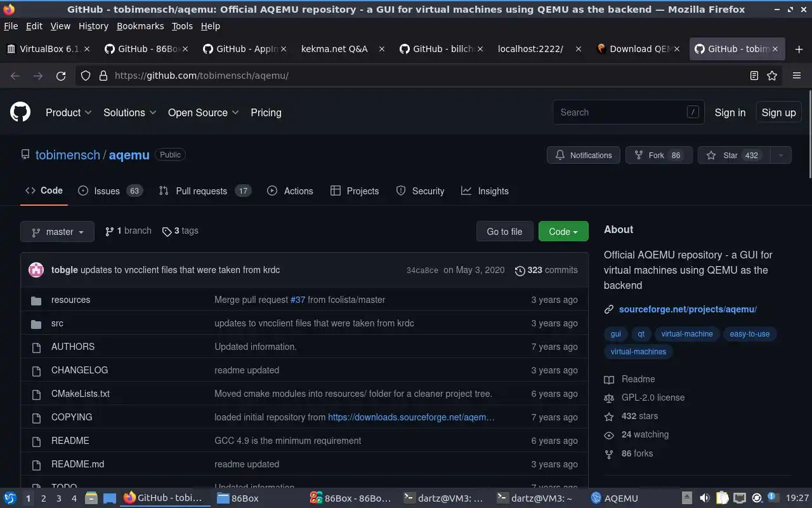Click the resources folder icon
Viewport: 812px width, 508px height.
click(x=36, y=300)
